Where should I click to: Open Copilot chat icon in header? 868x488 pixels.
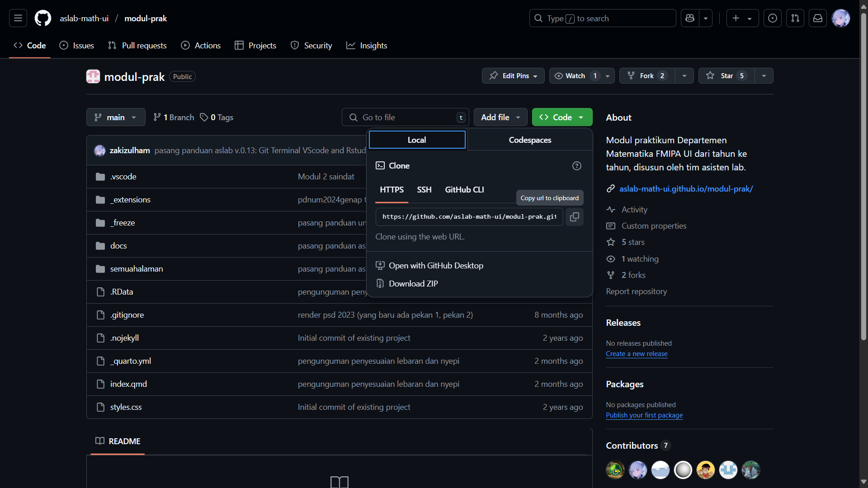click(690, 18)
